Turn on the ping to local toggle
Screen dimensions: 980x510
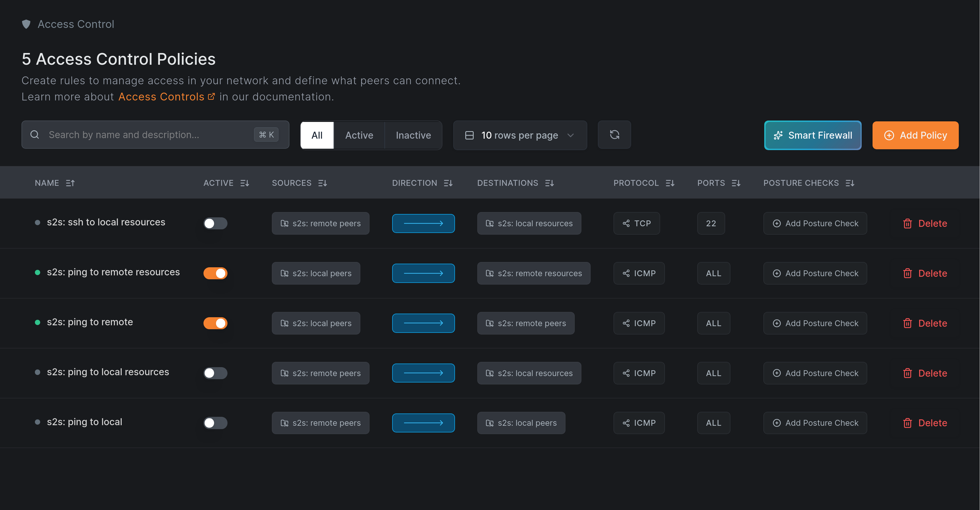click(215, 423)
